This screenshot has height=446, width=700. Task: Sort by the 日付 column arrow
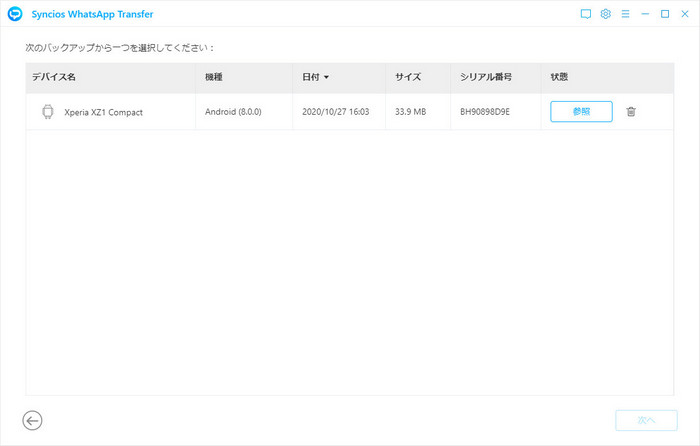click(326, 77)
